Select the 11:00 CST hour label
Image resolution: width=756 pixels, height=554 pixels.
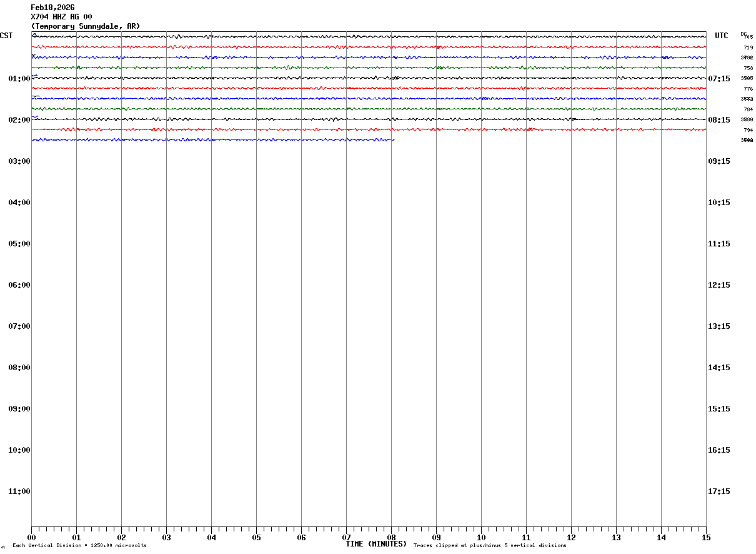click(19, 491)
